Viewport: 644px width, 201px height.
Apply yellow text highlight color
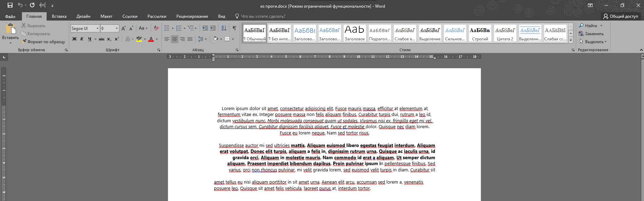point(139,39)
